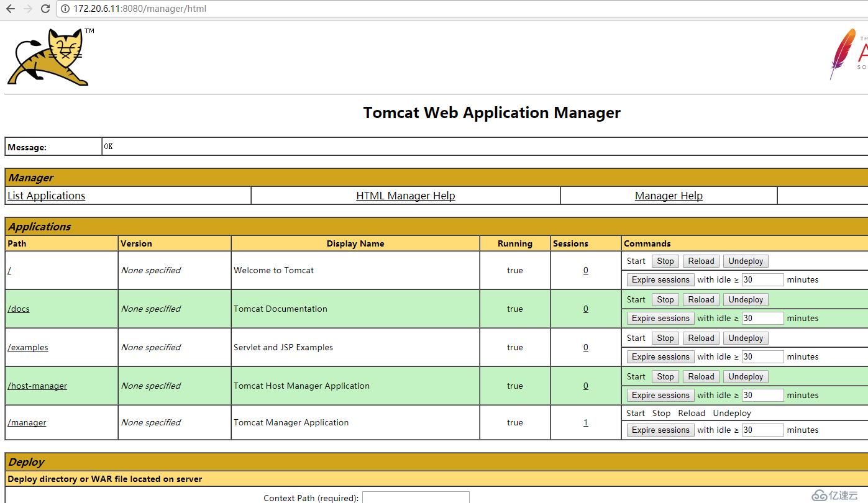This screenshot has width=868, height=503.
Task: Stop Servlet and JSP Examples application
Action: click(665, 338)
